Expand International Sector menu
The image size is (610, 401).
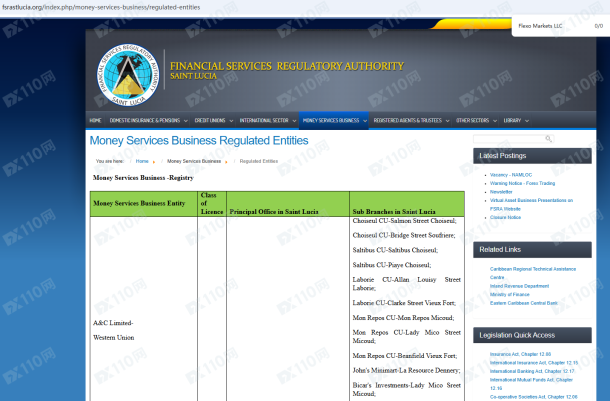coord(266,120)
